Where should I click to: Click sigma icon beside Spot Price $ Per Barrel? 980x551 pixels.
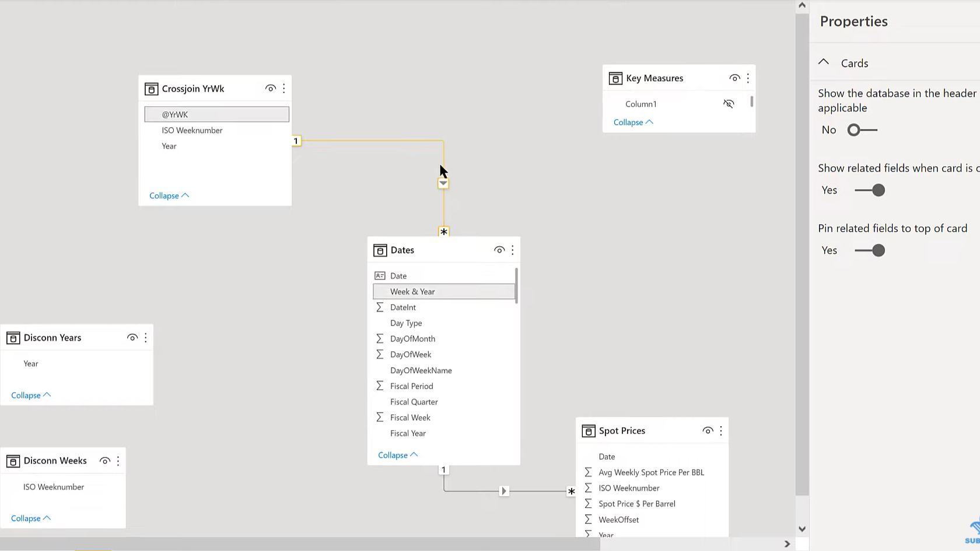click(588, 504)
